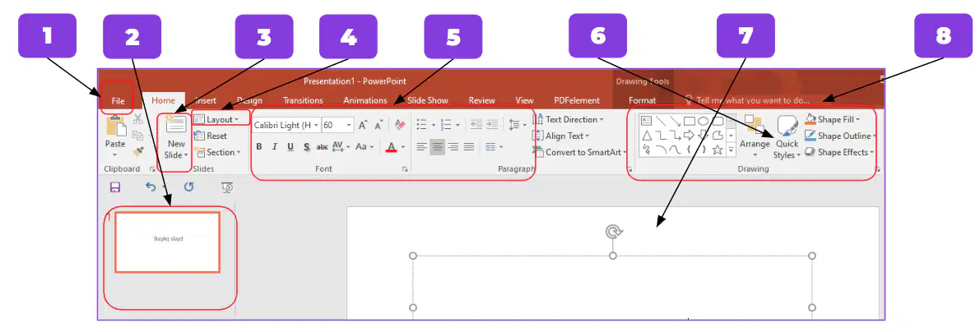Select the Arc shape in gallery
This screenshot has height=332, width=980.
click(661, 150)
